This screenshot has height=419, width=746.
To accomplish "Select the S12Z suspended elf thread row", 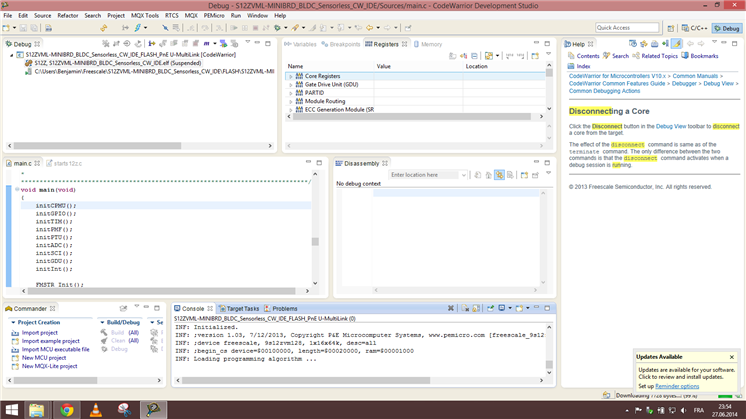I will pyautogui.click(x=118, y=63).
